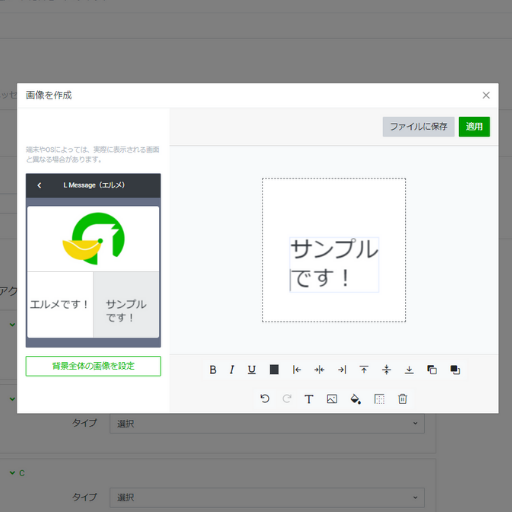Close the 画像を作成 dialog
Image resolution: width=512 pixels, height=512 pixels.
(486, 95)
